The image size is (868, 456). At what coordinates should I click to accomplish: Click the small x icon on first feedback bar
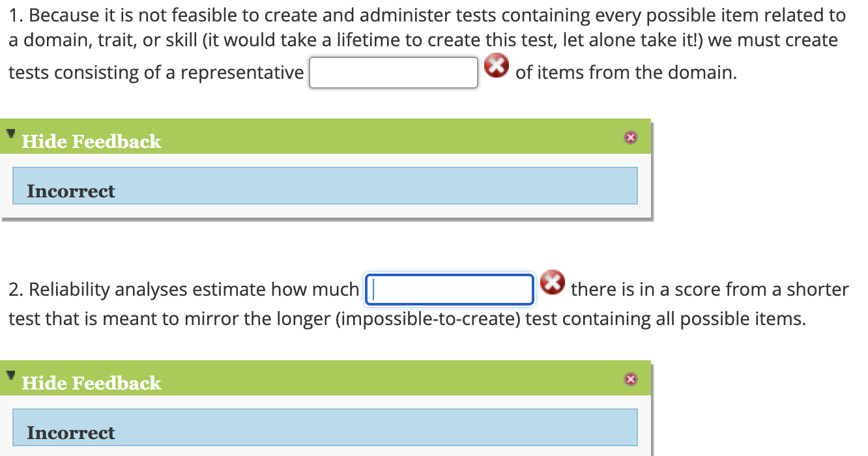[631, 137]
